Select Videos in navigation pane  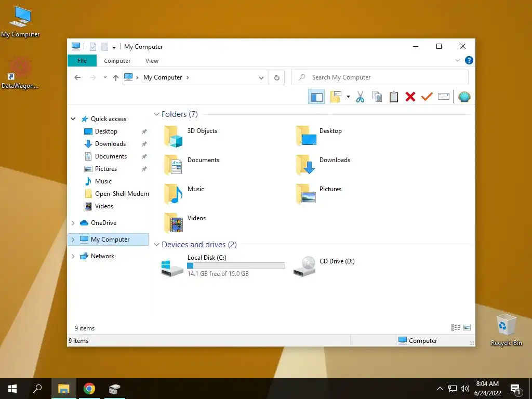(104, 206)
